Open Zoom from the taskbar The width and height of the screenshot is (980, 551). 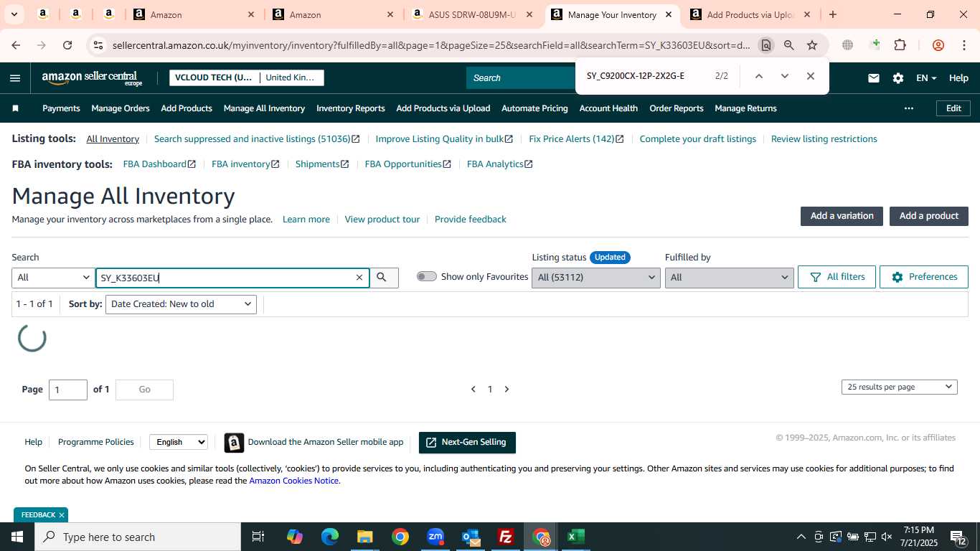[x=435, y=537]
